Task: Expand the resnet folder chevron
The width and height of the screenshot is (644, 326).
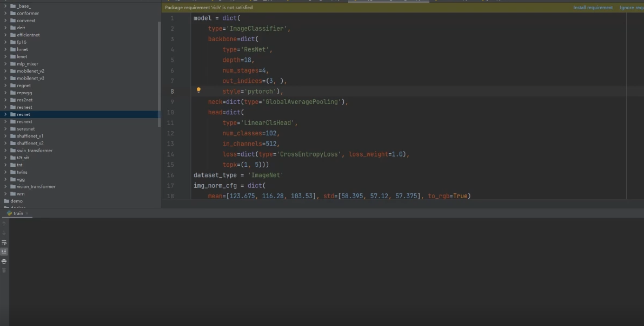Action: (5, 114)
